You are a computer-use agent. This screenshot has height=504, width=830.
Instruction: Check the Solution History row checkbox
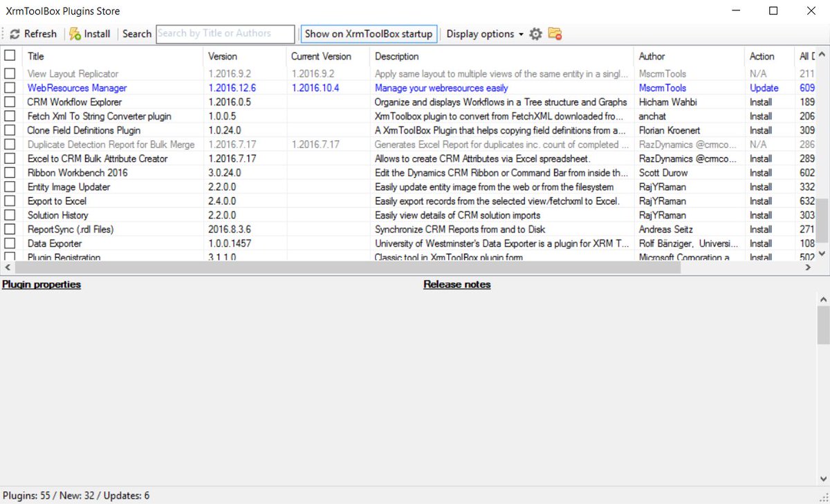coord(10,215)
